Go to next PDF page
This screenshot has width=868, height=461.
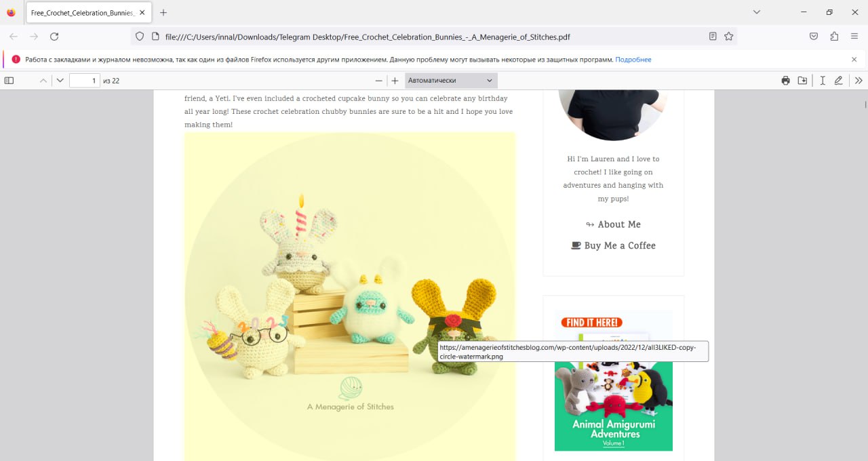[x=60, y=81]
